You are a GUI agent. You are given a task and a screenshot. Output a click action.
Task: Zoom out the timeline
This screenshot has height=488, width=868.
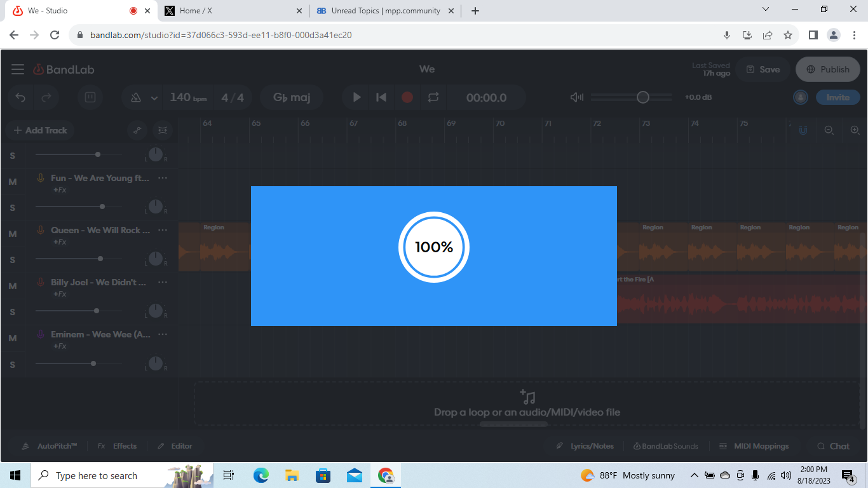(x=829, y=130)
